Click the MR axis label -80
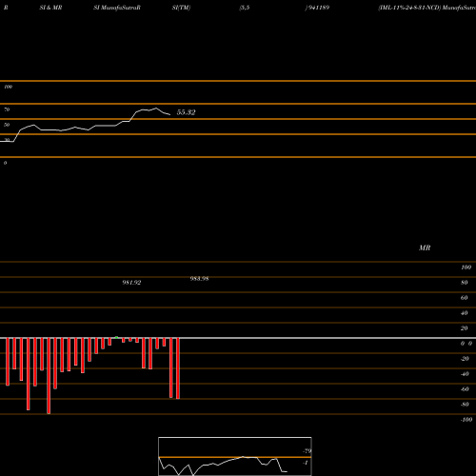 [x=465, y=405]
